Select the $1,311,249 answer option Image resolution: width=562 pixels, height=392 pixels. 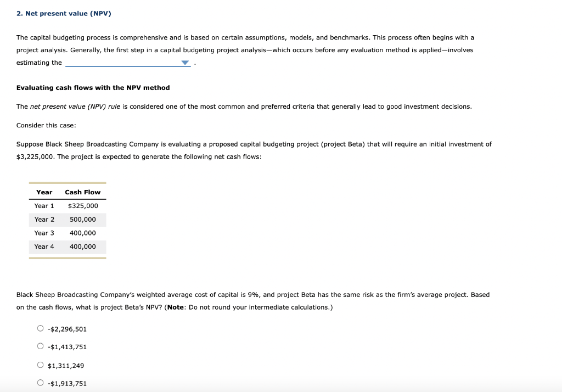pos(41,365)
